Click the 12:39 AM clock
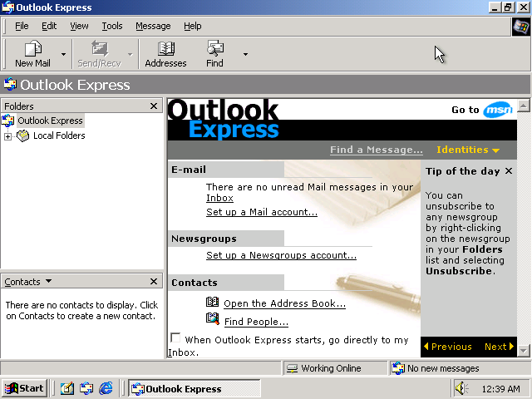The image size is (532, 399). tap(500, 389)
